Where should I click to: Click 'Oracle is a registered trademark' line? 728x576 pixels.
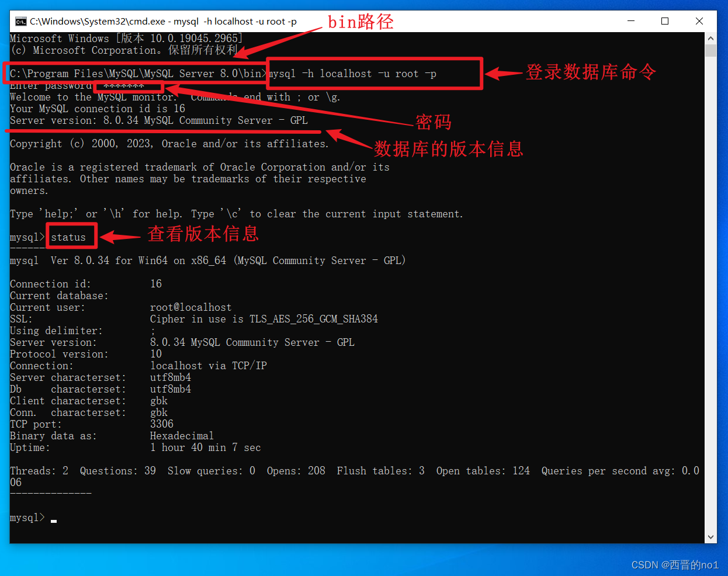(200, 167)
